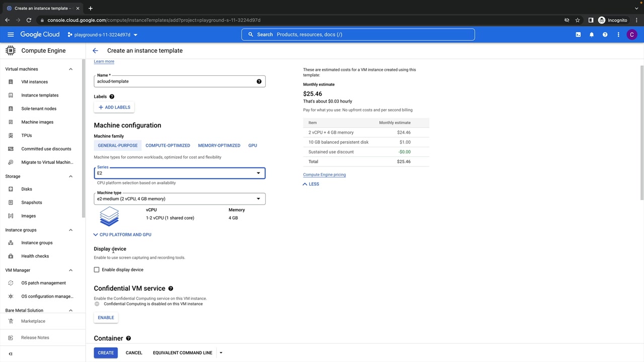Click the help question mark in header
The height and width of the screenshot is (362, 644).
pyautogui.click(x=605, y=35)
